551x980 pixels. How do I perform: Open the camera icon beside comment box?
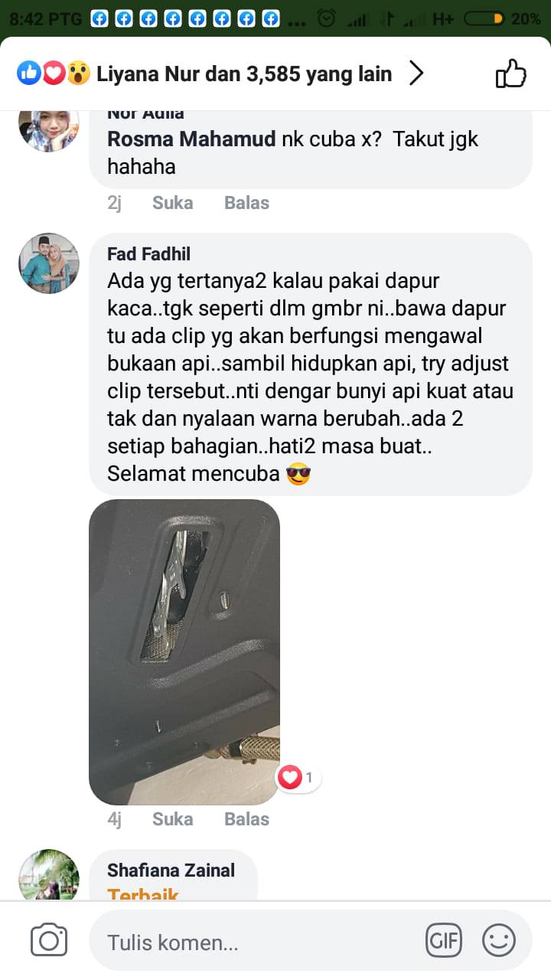(x=49, y=941)
